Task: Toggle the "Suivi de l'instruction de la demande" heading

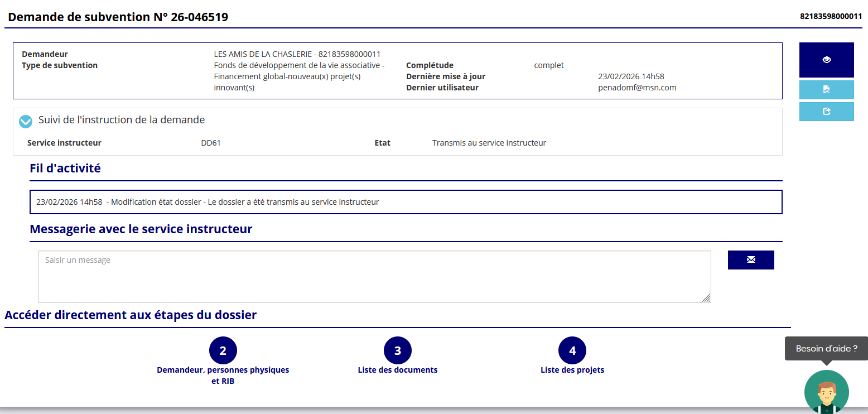Action: (122, 120)
